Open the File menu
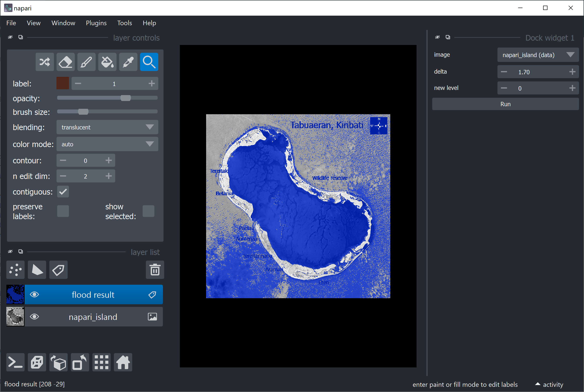The image size is (584, 392). pyautogui.click(x=11, y=23)
